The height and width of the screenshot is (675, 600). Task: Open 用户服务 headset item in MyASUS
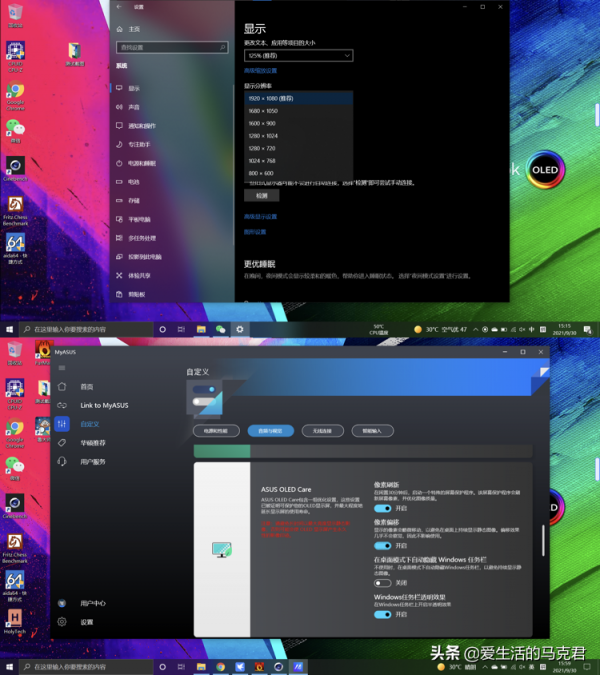pyautogui.click(x=92, y=461)
